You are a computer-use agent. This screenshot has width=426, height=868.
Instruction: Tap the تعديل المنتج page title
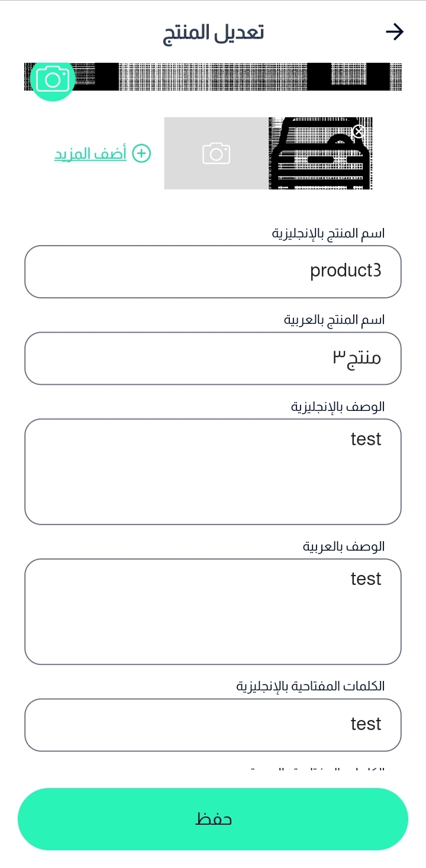point(213,32)
